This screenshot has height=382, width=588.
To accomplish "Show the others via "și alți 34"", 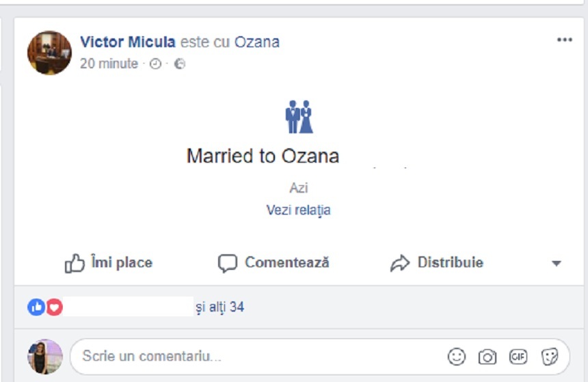I will point(219,308).
